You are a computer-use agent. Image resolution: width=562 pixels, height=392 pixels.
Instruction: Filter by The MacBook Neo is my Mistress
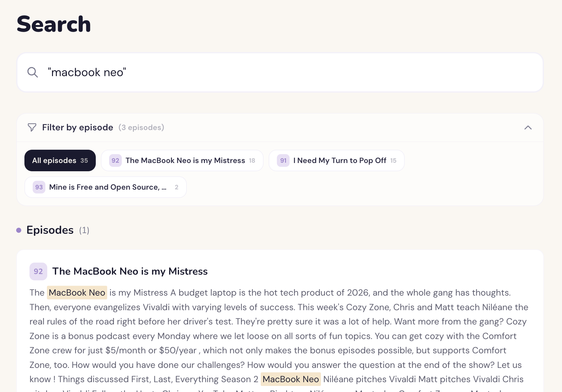coord(185,160)
